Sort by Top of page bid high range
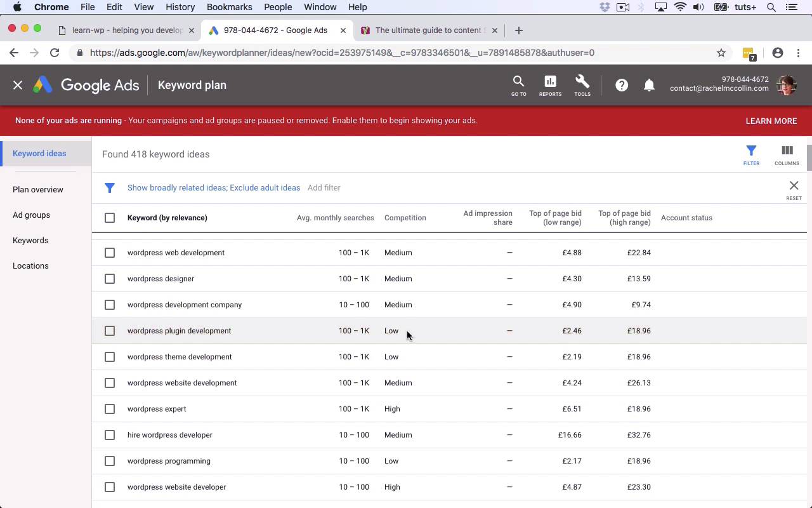Viewport: 812px width, 508px height. coord(624,218)
